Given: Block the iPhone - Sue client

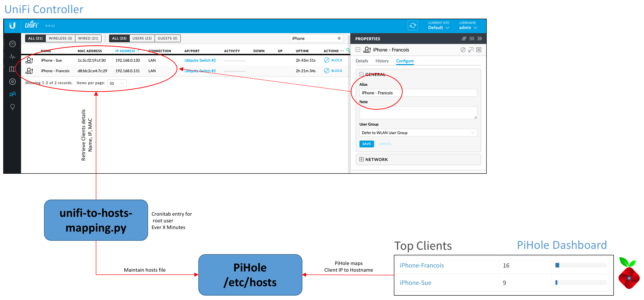Looking at the screenshot, I should pyautogui.click(x=333, y=60).
